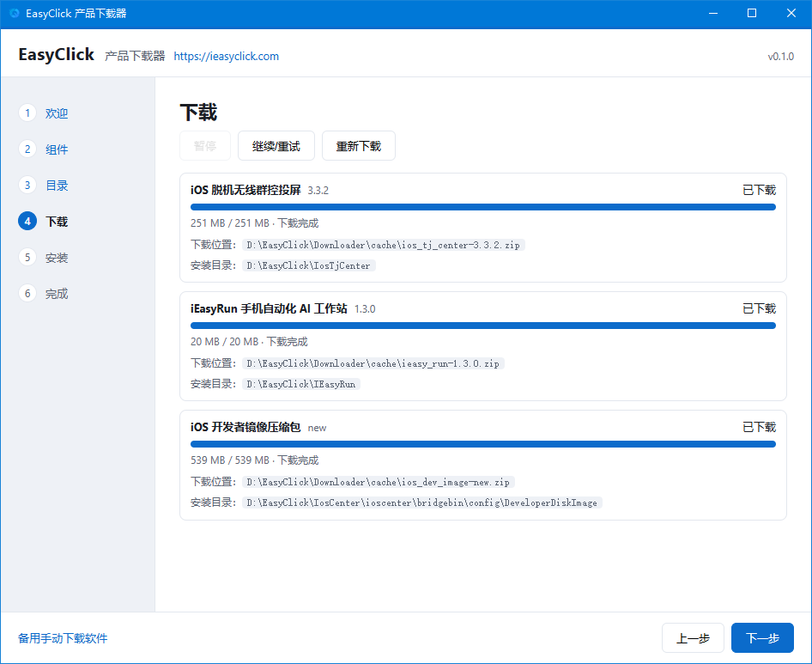This screenshot has height=664, width=812.
Task: Click the EasyClick app icon in title bar
Action: coord(15,13)
